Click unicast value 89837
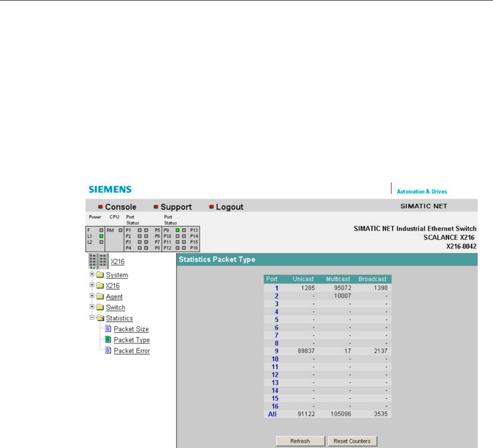 click(306, 351)
